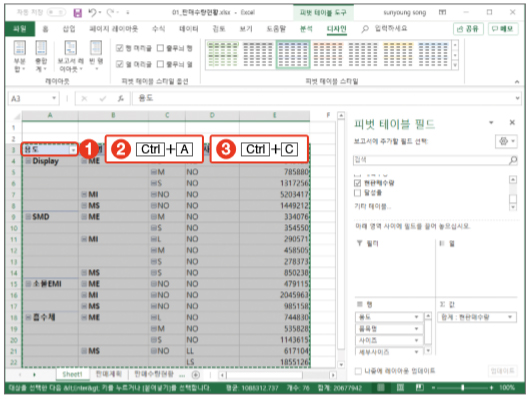
Task: Open the Grand Totals (총합계) menu
Action: pos(41,56)
